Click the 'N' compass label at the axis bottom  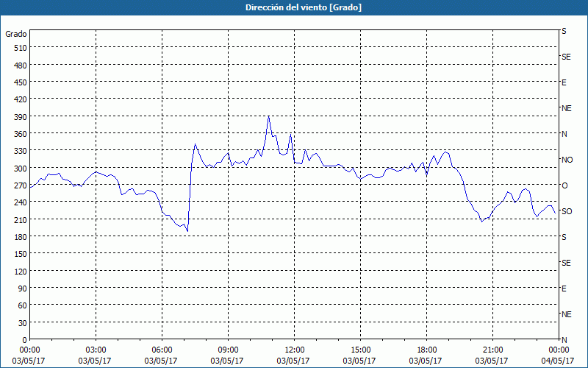pos(564,340)
